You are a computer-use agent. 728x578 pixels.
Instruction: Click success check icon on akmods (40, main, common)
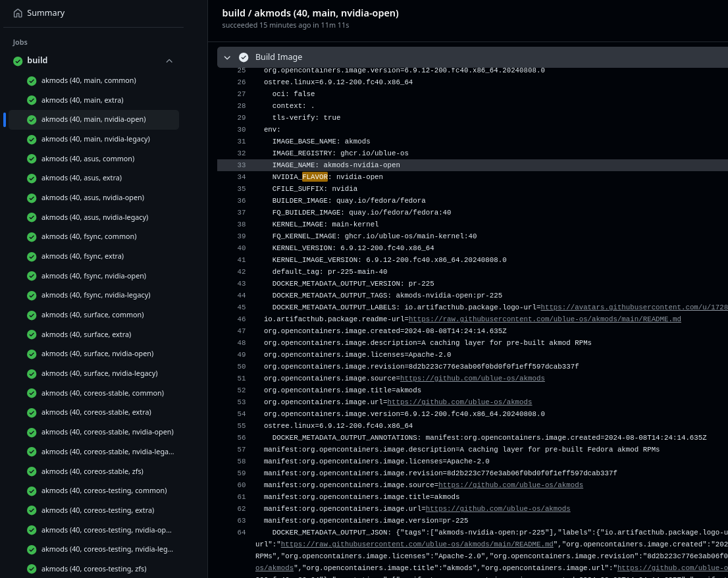click(32, 80)
